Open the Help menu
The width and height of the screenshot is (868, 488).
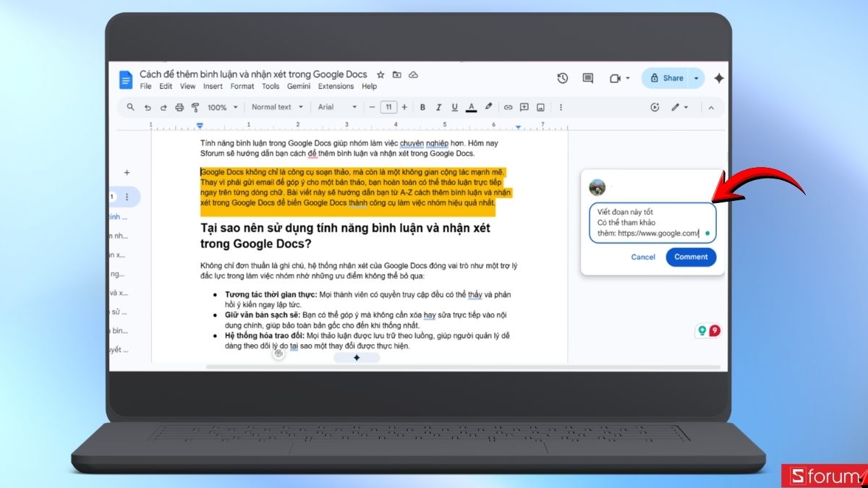(x=369, y=86)
